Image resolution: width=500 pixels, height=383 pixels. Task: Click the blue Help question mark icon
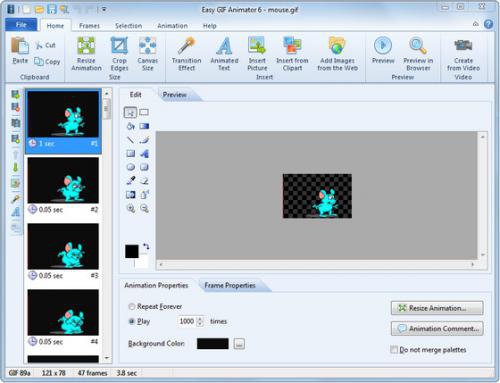[488, 24]
